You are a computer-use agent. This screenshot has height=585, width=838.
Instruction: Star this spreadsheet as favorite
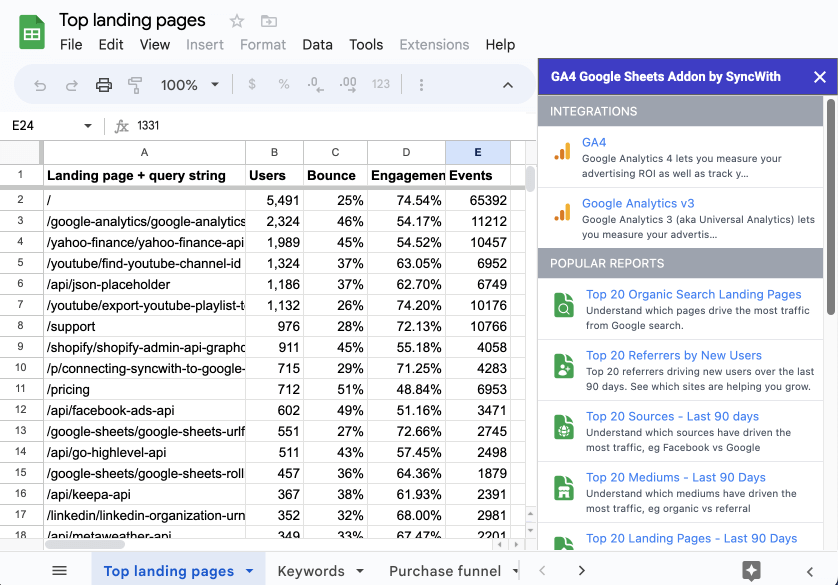click(235, 20)
